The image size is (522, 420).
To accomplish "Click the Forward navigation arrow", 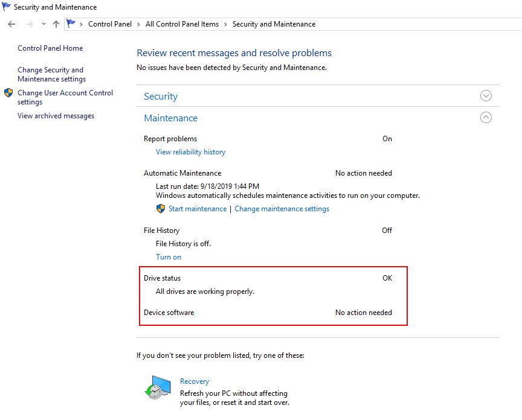I will pyautogui.click(x=29, y=24).
